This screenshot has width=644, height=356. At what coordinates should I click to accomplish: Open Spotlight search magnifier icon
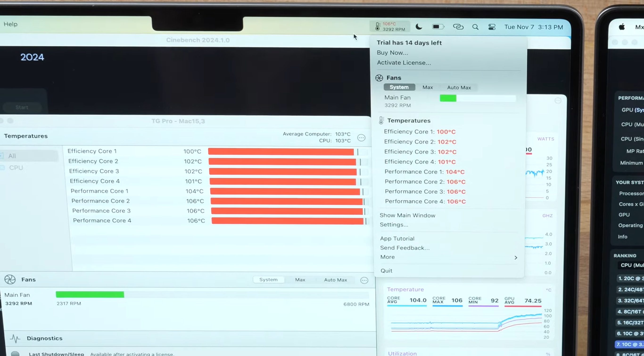coord(475,27)
